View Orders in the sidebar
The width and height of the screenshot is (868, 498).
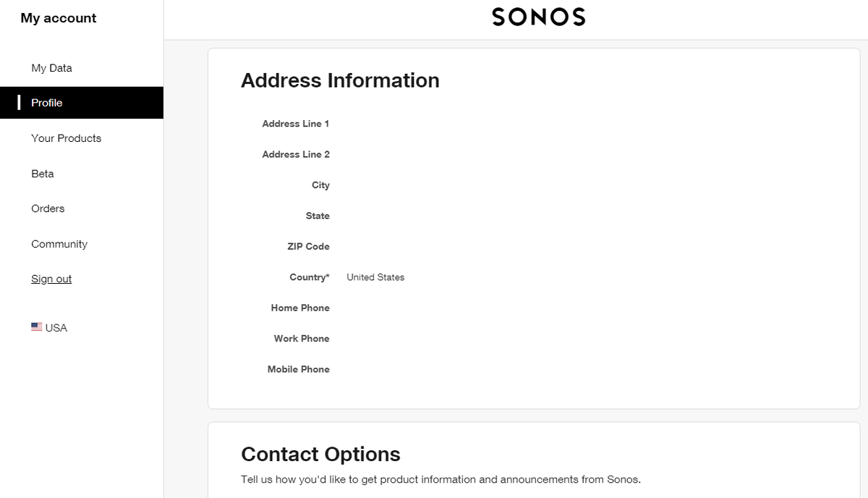tap(48, 208)
